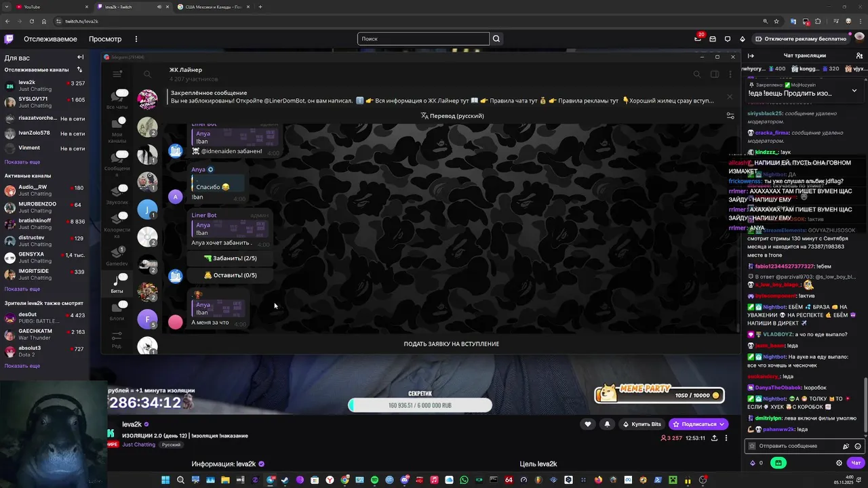Select Telegram folder Мои каналы
The image size is (868, 488).
click(117, 130)
